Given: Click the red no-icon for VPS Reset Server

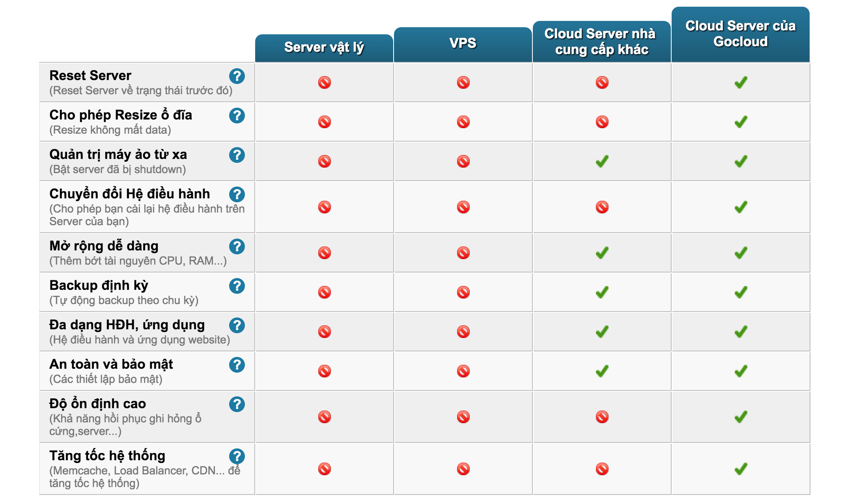Looking at the screenshot, I should 463,82.
